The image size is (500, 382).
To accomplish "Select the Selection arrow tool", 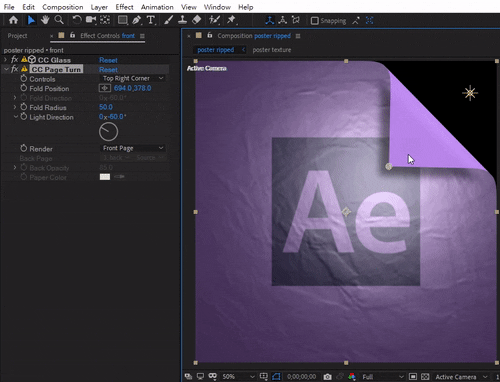I will (x=31, y=20).
